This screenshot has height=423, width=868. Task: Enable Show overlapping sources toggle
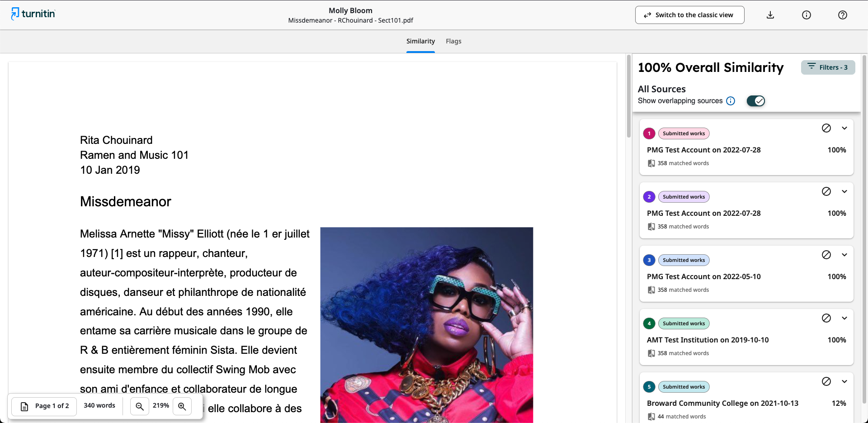tap(755, 100)
